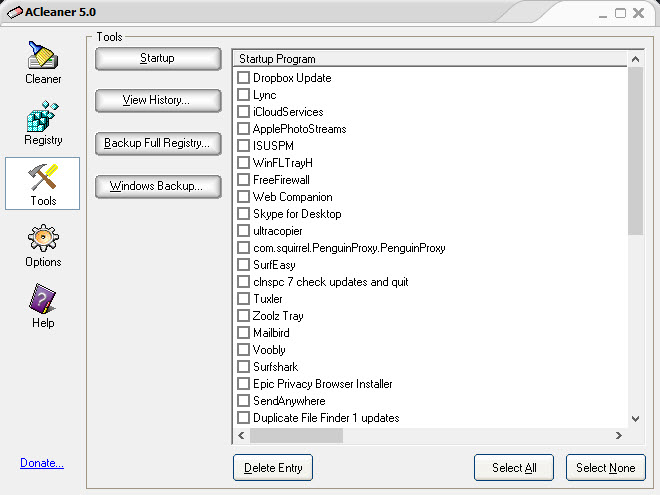Select the Tools hammer icon
The image size is (660, 495).
[43, 177]
